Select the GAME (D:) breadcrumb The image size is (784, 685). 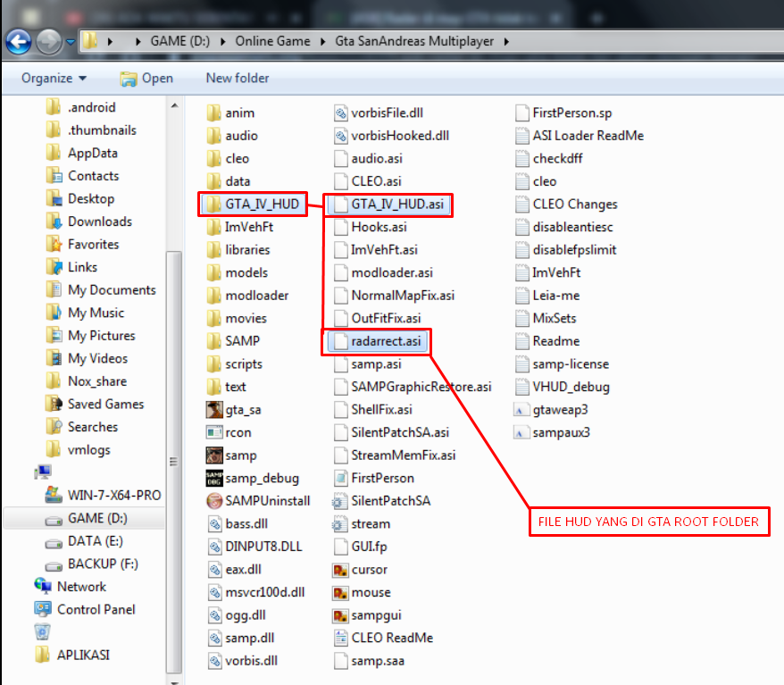tap(180, 41)
